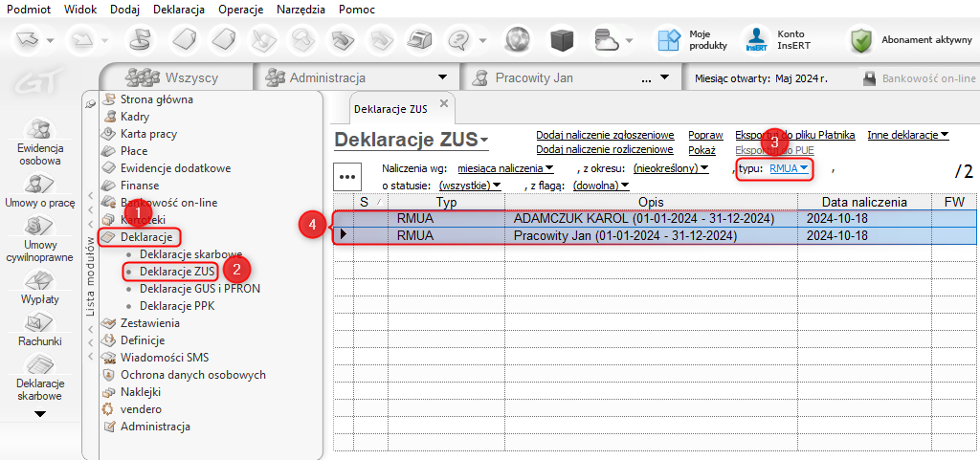Open the help icon dropdown arrow
980x460 pixels.
[x=483, y=40]
